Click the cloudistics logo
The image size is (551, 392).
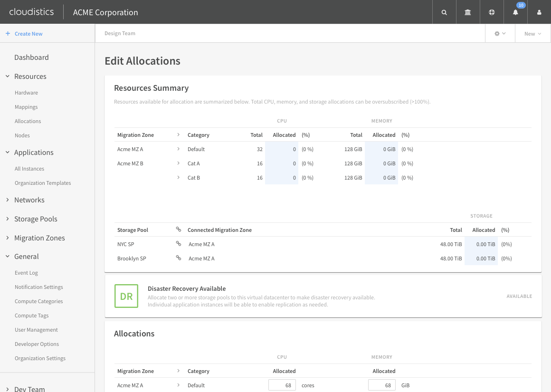(x=31, y=12)
